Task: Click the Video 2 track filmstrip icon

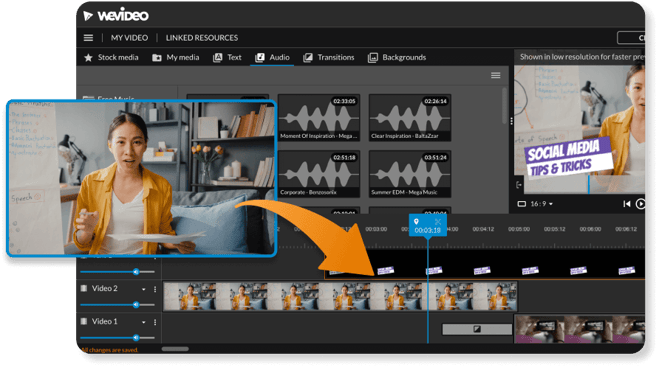Action: [84, 288]
